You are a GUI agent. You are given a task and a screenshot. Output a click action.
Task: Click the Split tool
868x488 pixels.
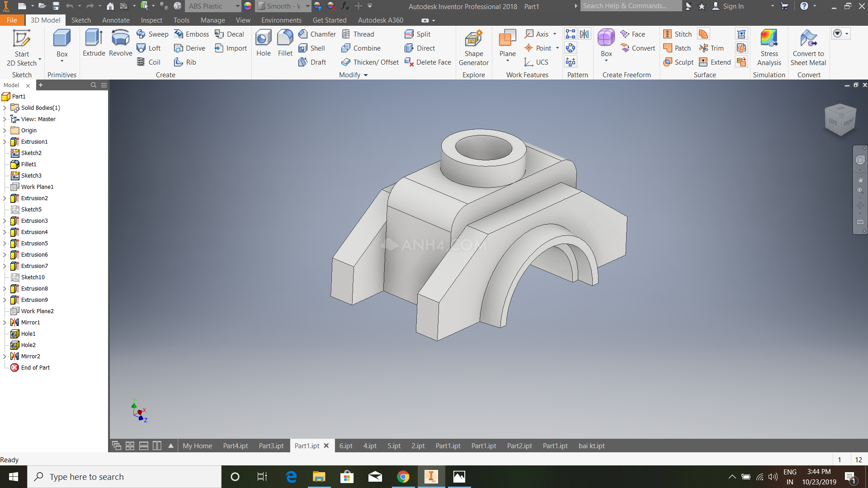coord(418,34)
